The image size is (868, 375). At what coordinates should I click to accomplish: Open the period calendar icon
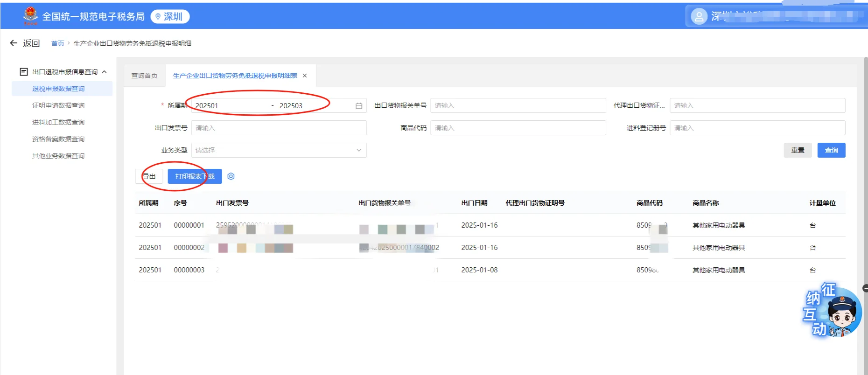tap(359, 106)
